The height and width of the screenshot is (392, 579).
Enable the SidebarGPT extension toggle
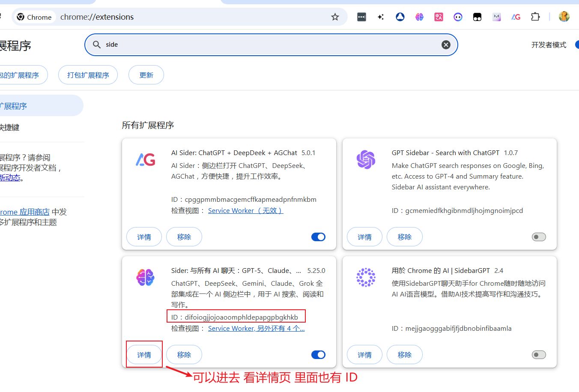coord(539,355)
